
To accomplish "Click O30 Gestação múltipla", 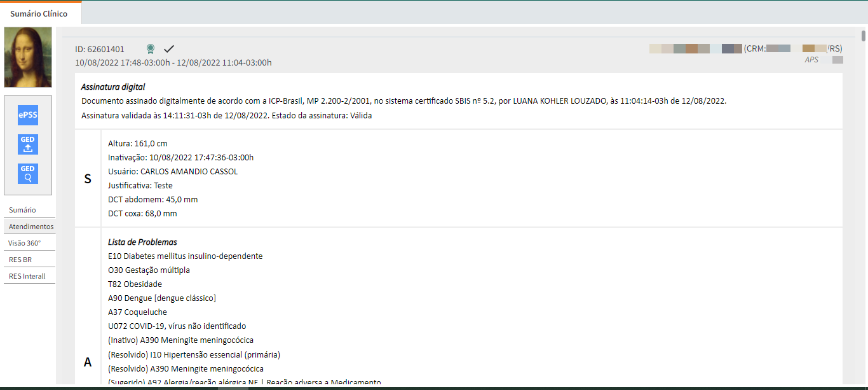I will tap(149, 270).
